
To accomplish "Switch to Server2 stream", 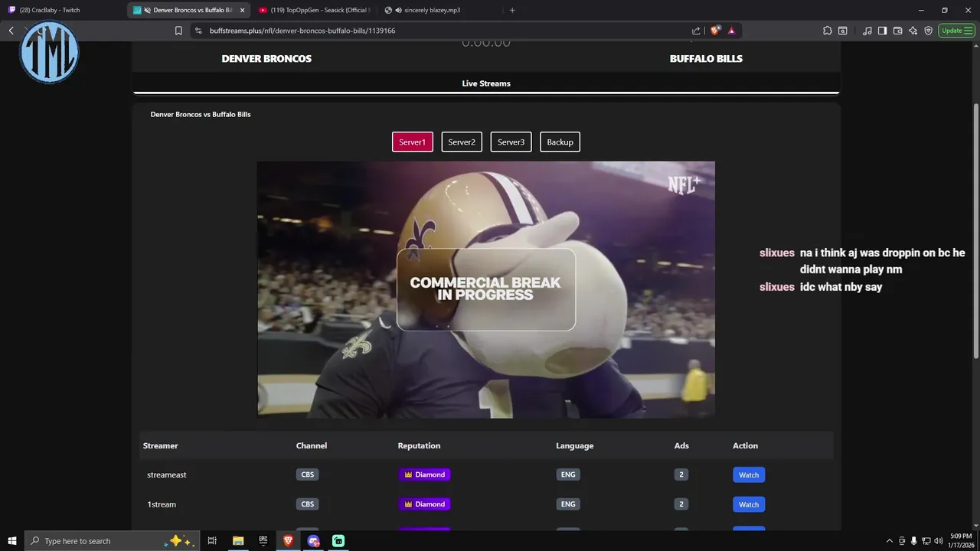I will 462,142.
